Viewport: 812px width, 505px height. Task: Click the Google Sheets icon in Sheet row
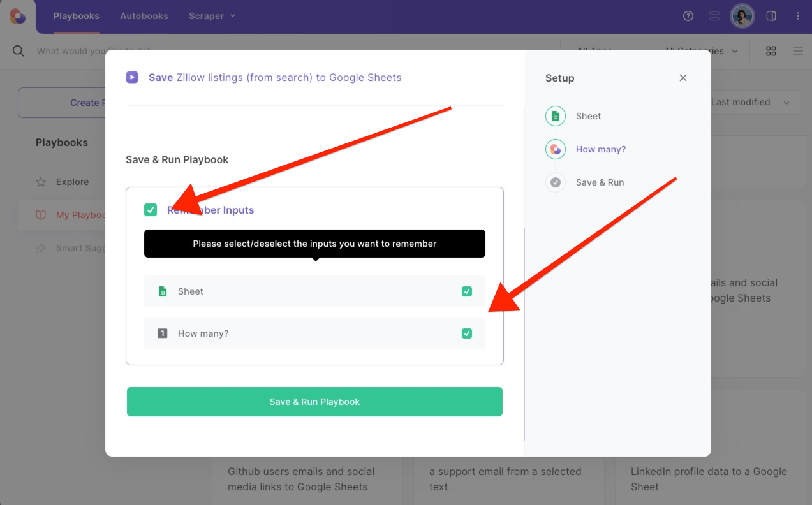163,291
